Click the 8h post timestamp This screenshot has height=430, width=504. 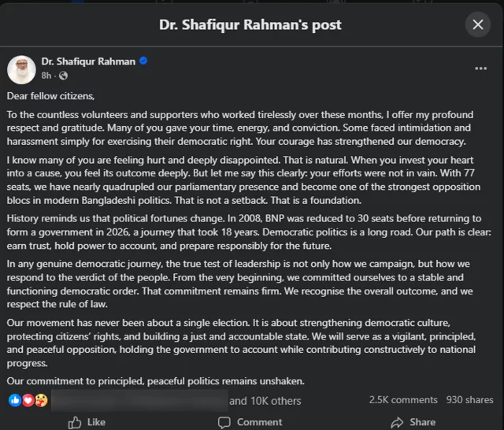(46, 76)
